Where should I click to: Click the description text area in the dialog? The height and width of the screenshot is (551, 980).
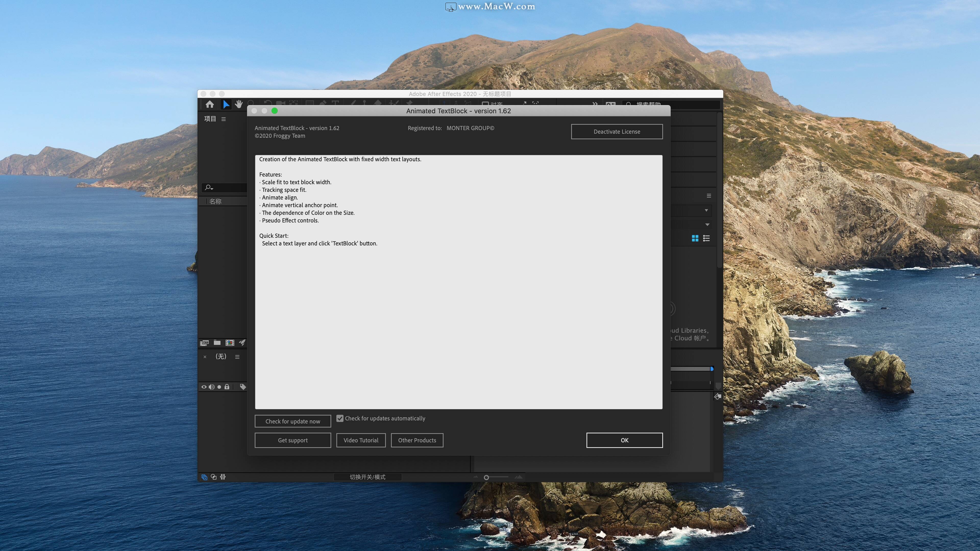pos(458,282)
